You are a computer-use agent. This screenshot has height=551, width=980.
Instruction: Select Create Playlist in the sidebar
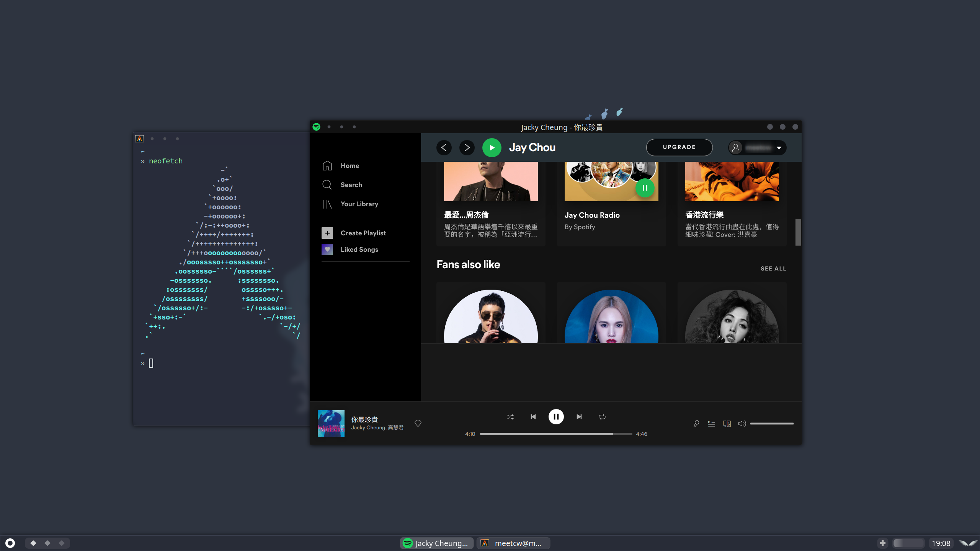pos(363,233)
